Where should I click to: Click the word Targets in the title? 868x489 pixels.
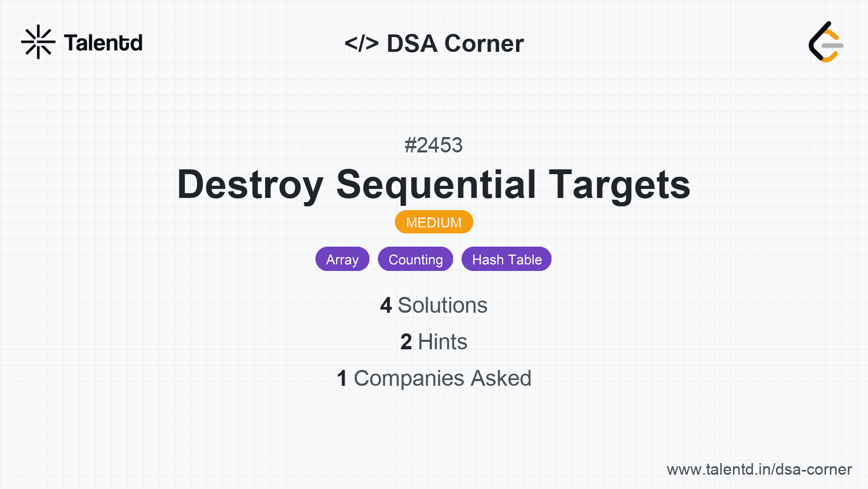[619, 185]
